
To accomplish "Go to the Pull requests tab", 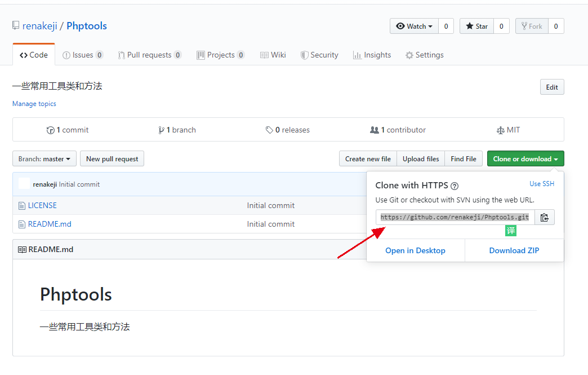I will tap(150, 55).
